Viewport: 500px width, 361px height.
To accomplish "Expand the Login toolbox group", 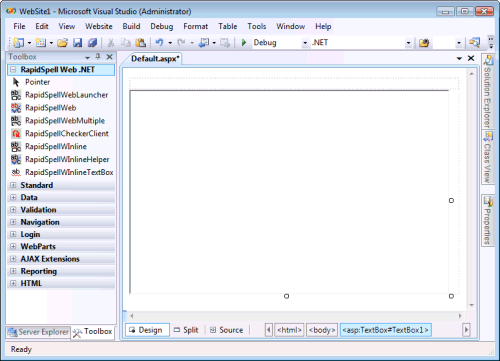I will (x=13, y=234).
